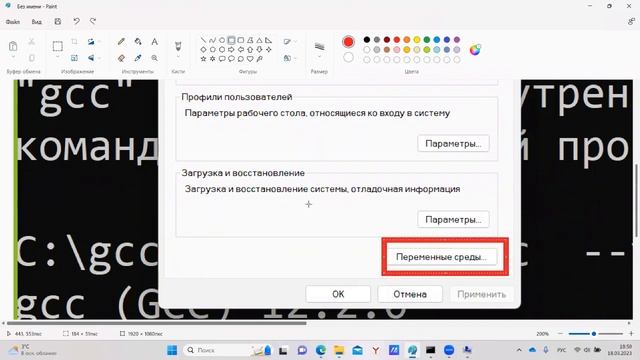Select the Fill bucket tool
The height and width of the screenshot is (360, 640).
138,42
